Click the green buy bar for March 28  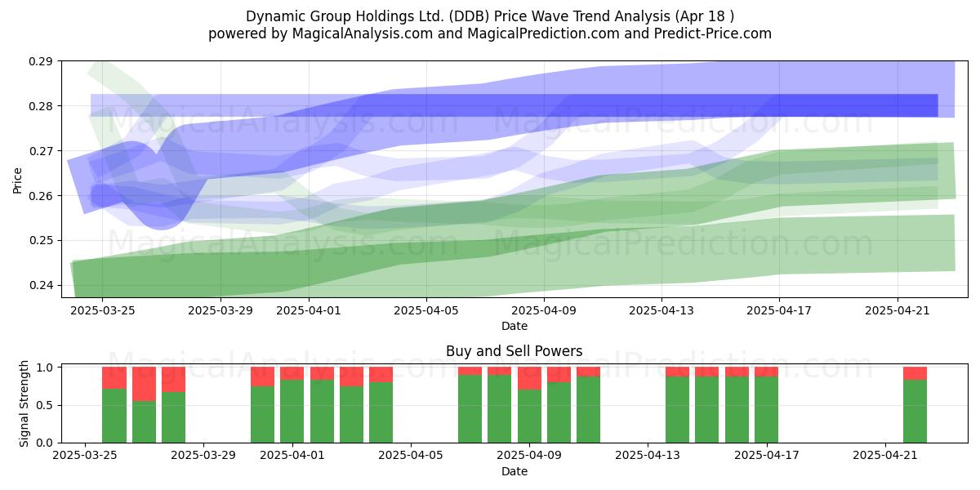point(174,417)
